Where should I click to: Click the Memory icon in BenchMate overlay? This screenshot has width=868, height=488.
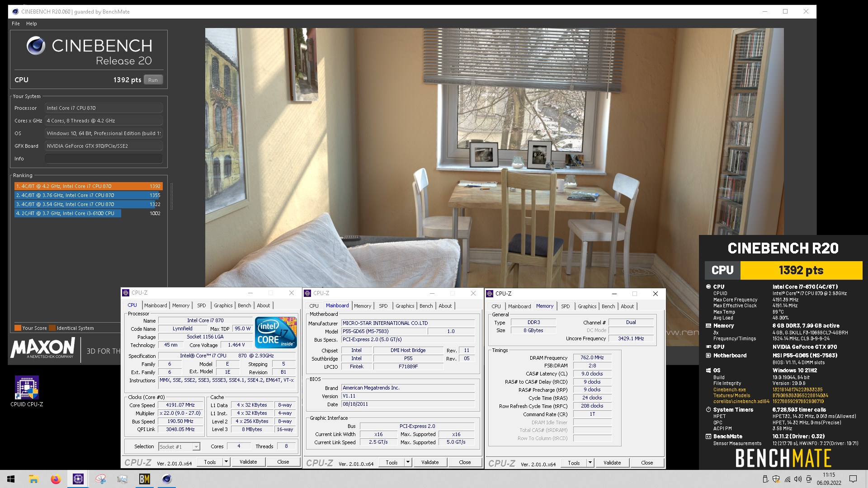pos(708,325)
